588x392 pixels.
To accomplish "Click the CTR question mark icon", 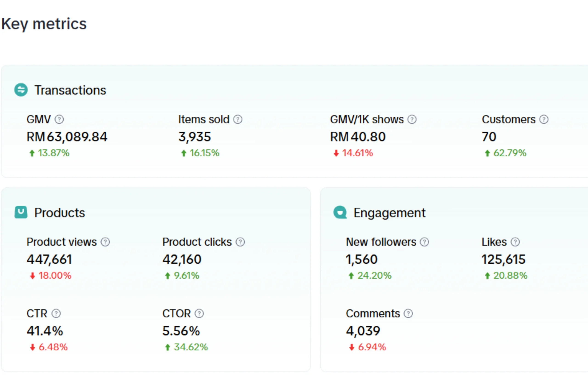I will [x=56, y=313].
